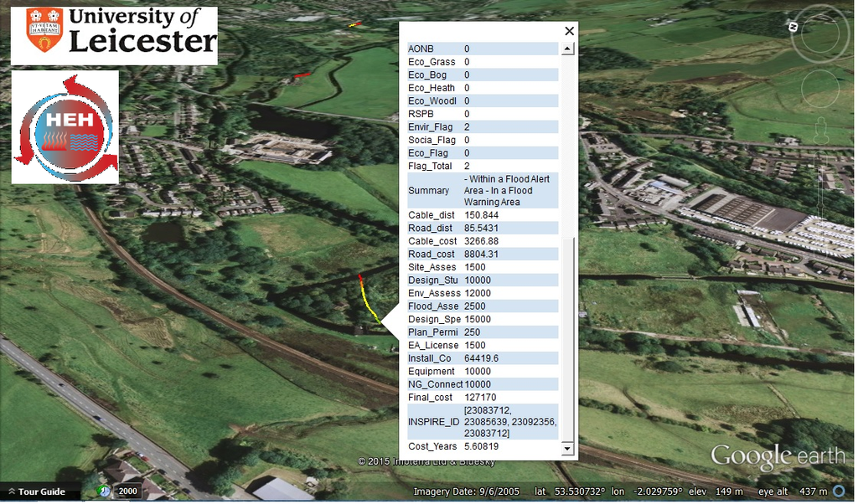Open the historical imagery clock icon

pyautogui.click(x=104, y=492)
